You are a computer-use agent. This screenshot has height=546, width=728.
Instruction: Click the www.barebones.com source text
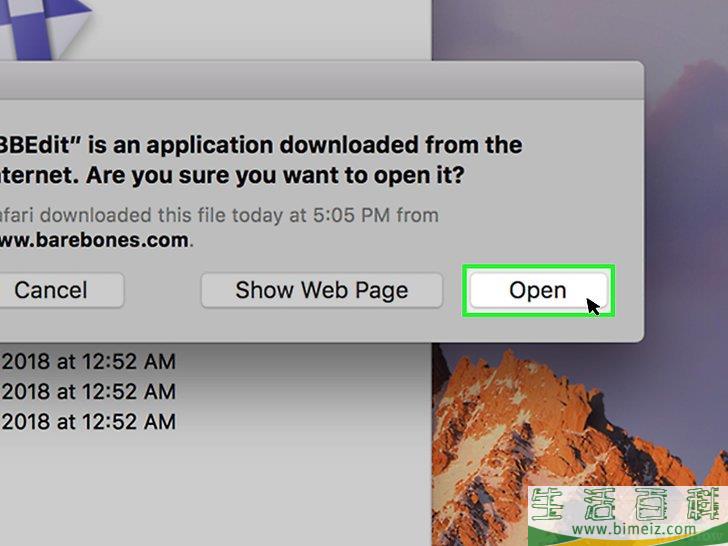[94, 240]
